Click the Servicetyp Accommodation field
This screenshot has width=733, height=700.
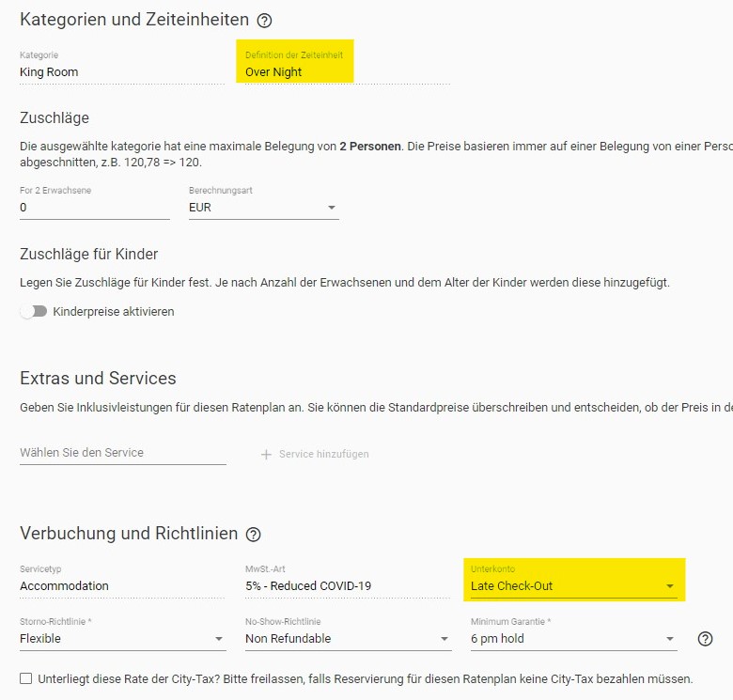coord(122,586)
